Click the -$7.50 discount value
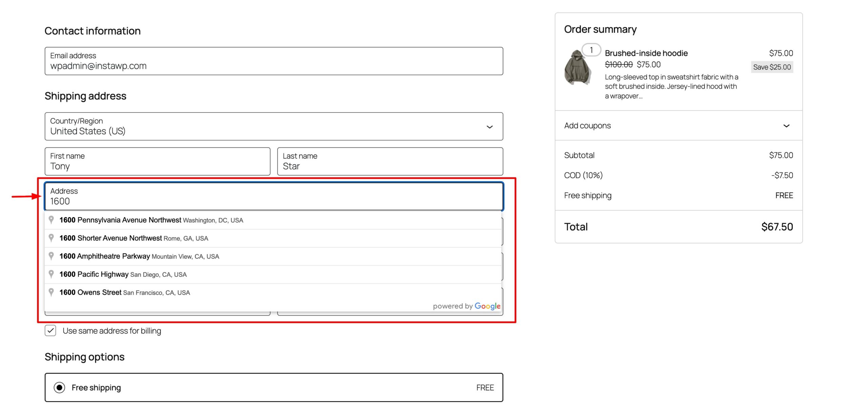This screenshot has width=868, height=415. pyautogui.click(x=782, y=175)
